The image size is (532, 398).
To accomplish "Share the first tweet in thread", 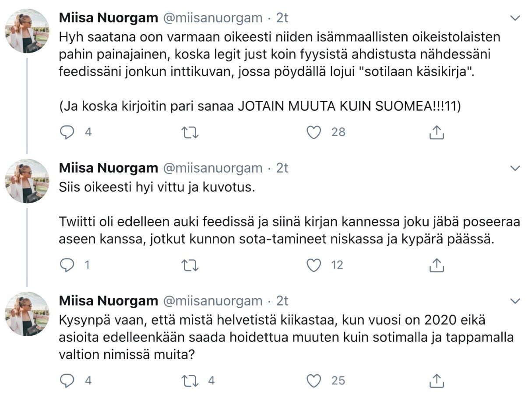I will 436,132.
